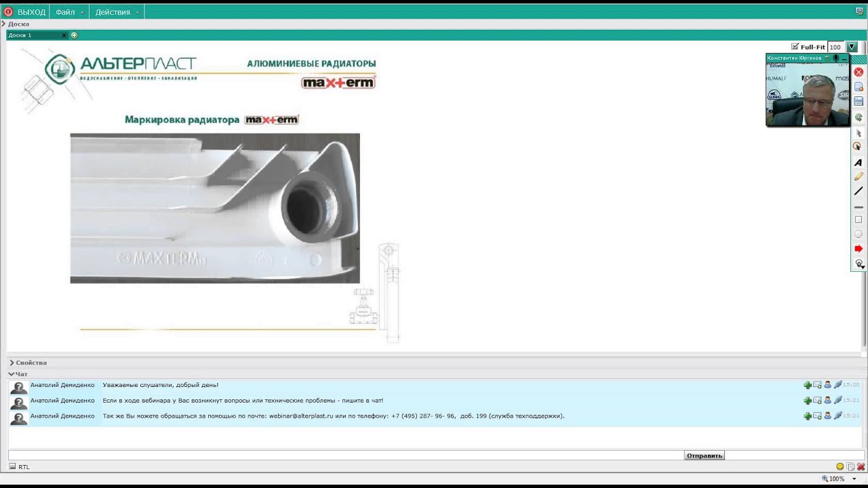868x488 pixels.
Task: Click the document page icon in whiteboard toolbar
Action: coord(859,87)
